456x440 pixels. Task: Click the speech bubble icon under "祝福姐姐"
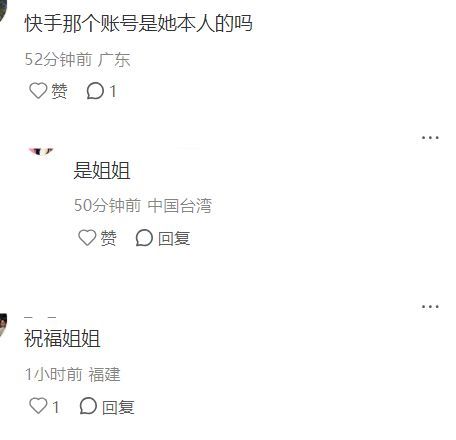(88, 406)
